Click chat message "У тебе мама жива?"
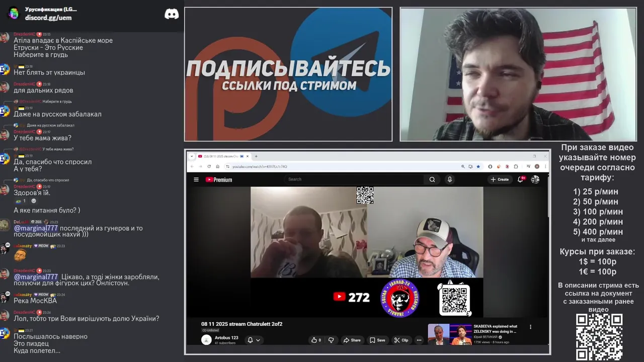The width and height of the screenshot is (644, 362). pyautogui.click(x=42, y=138)
